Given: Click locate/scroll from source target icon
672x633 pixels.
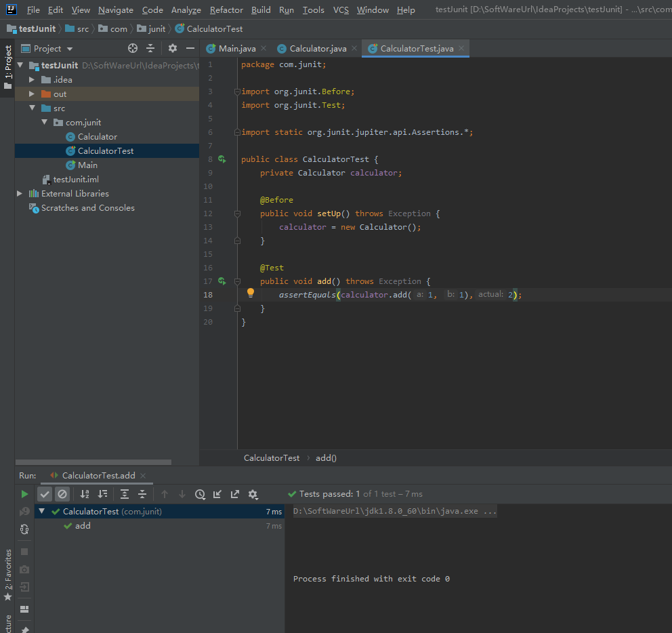Looking at the screenshot, I should [133, 48].
